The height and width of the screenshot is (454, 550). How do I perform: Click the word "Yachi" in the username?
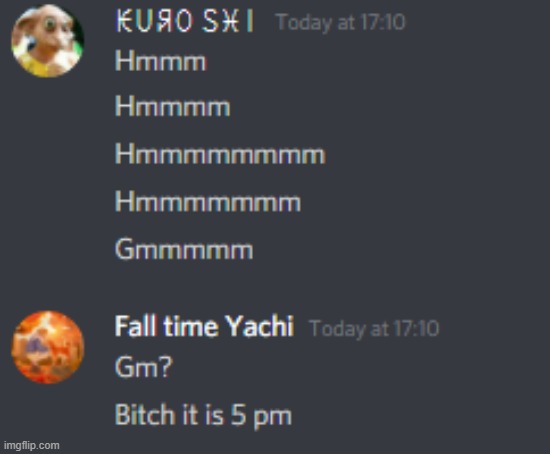259,326
